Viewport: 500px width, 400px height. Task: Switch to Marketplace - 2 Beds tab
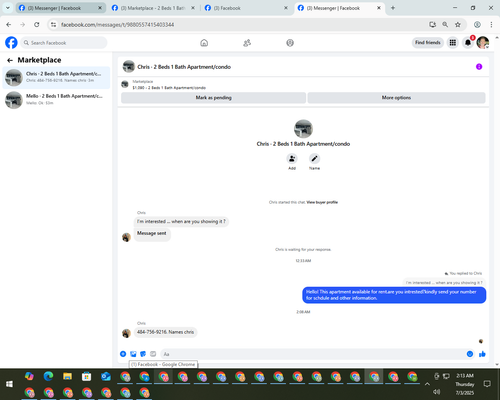coord(153,8)
